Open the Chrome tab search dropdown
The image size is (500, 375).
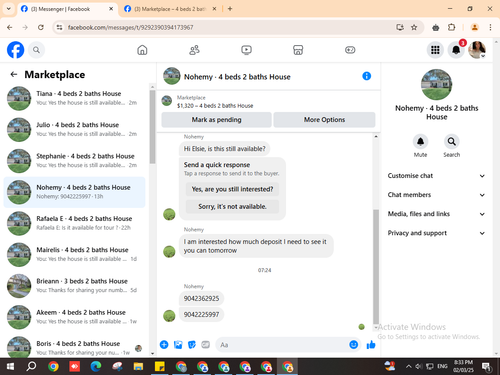point(9,9)
